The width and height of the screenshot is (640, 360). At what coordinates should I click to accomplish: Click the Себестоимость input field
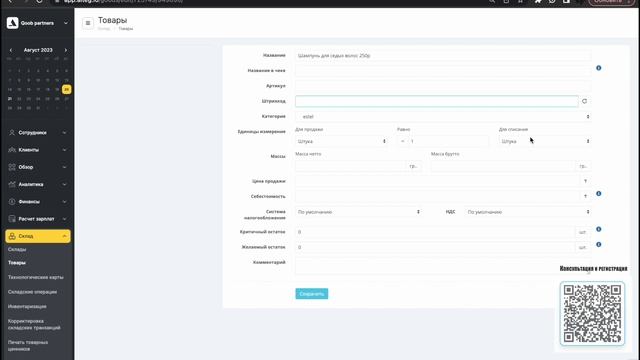click(x=438, y=196)
